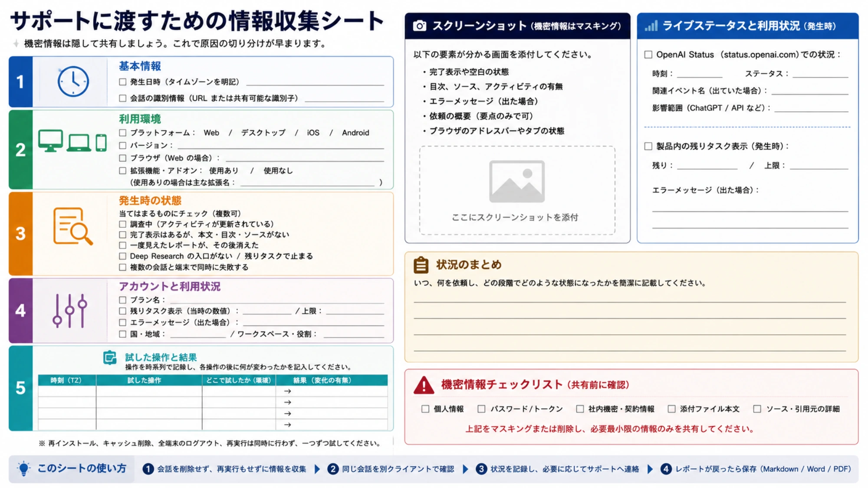
Task: Select Android platform option
Action: 355,133
